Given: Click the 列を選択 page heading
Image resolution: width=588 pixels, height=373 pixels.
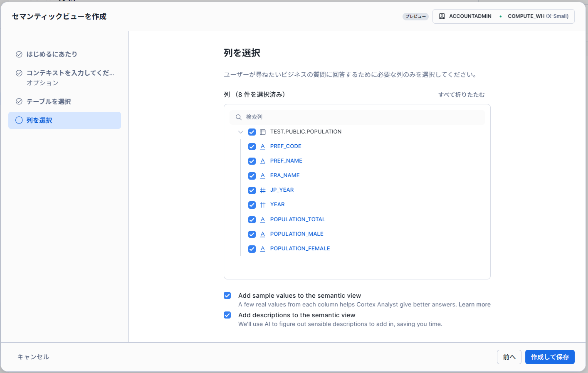Looking at the screenshot, I should pos(242,53).
